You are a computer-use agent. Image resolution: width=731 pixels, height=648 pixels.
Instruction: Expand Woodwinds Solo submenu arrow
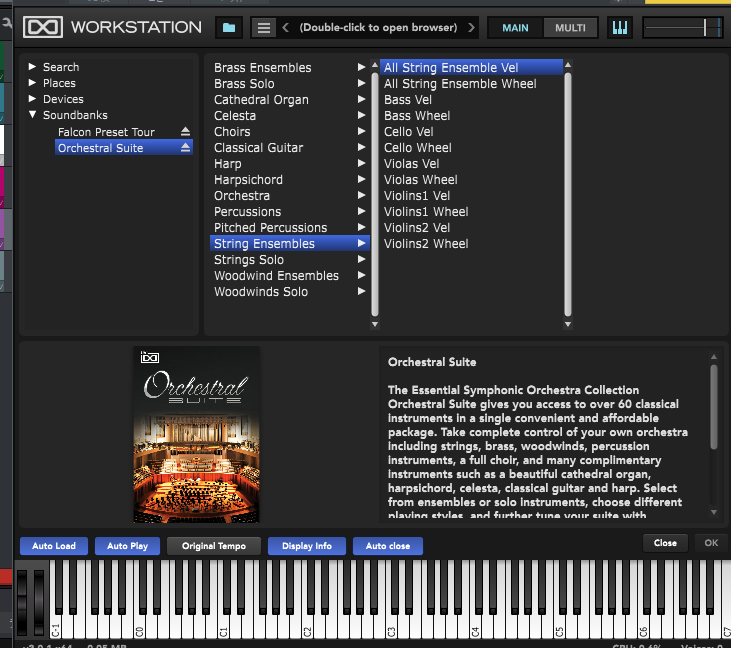coord(361,291)
